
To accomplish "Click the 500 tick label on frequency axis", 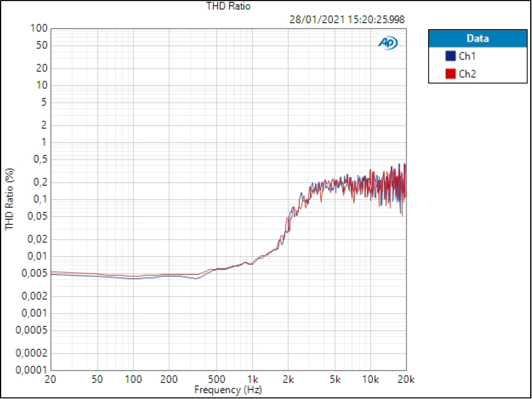I will 216,379.
